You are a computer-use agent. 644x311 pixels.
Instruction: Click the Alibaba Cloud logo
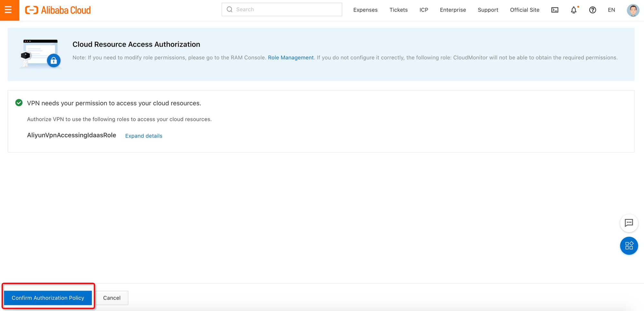[59, 10]
